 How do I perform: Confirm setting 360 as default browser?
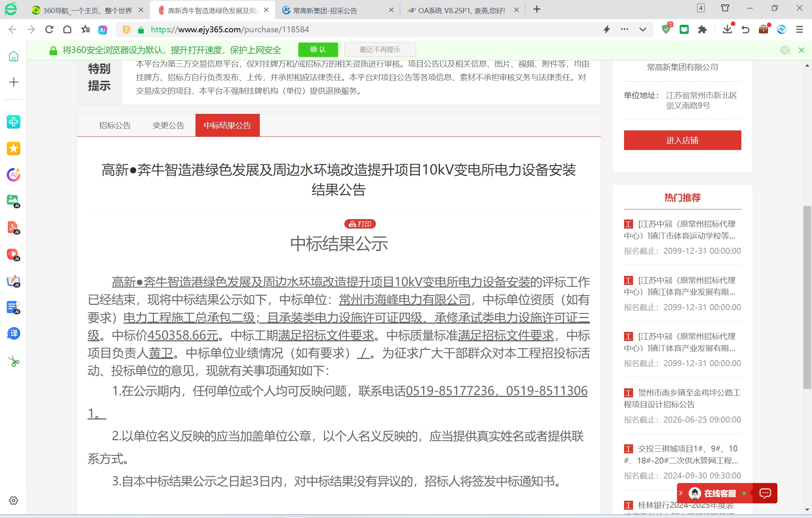point(318,50)
